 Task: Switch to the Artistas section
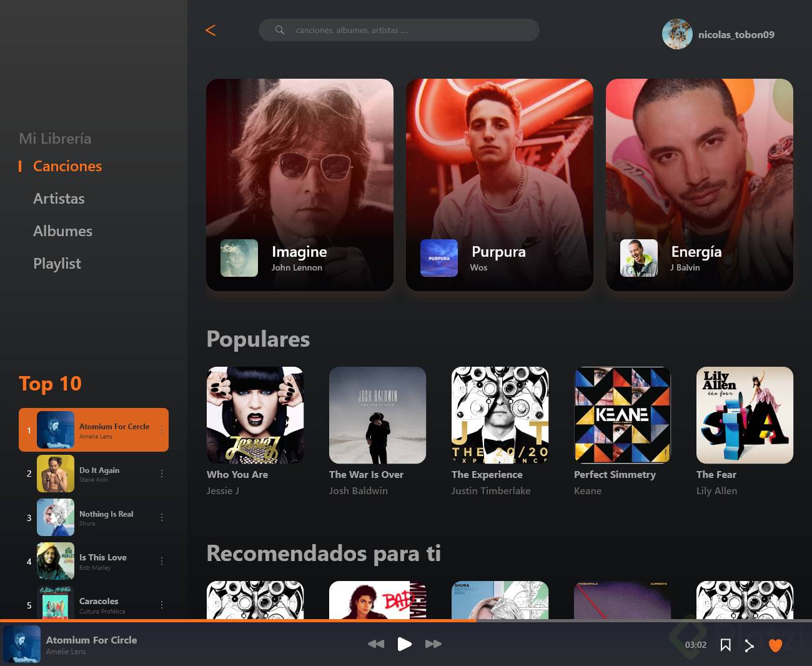(59, 198)
